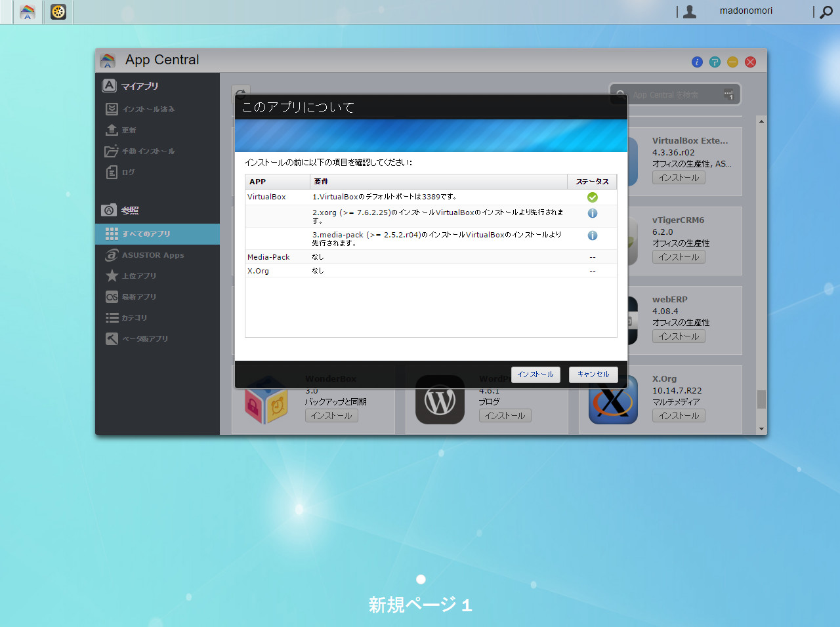This screenshot has width=840, height=627.
Task: Cancel the dialog with キャンセル
Action: pyautogui.click(x=593, y=374)
